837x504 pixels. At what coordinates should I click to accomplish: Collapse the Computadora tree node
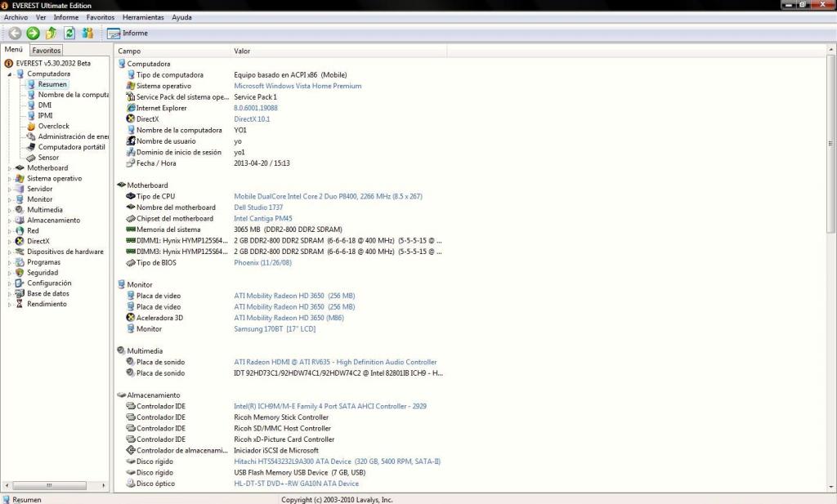point(9,74)
